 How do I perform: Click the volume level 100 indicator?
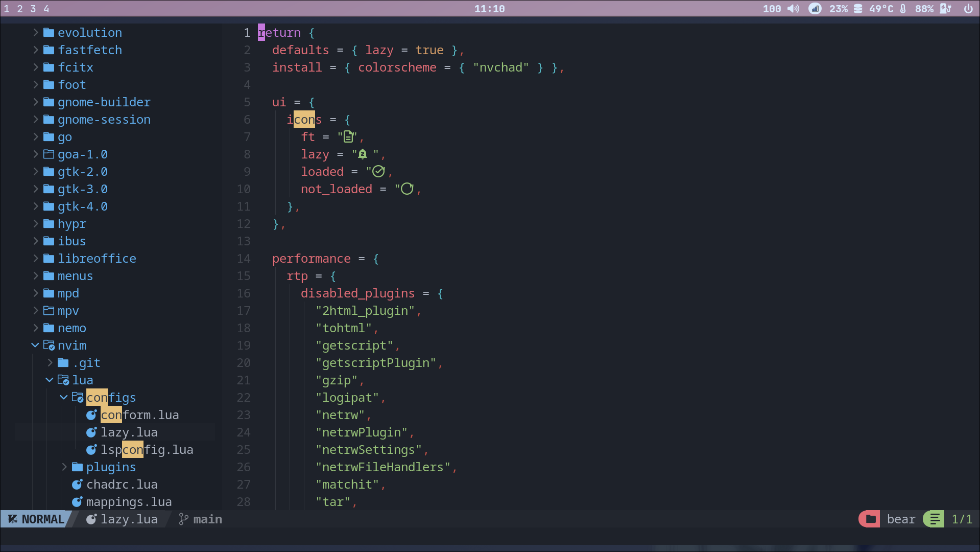pos(773,8)
